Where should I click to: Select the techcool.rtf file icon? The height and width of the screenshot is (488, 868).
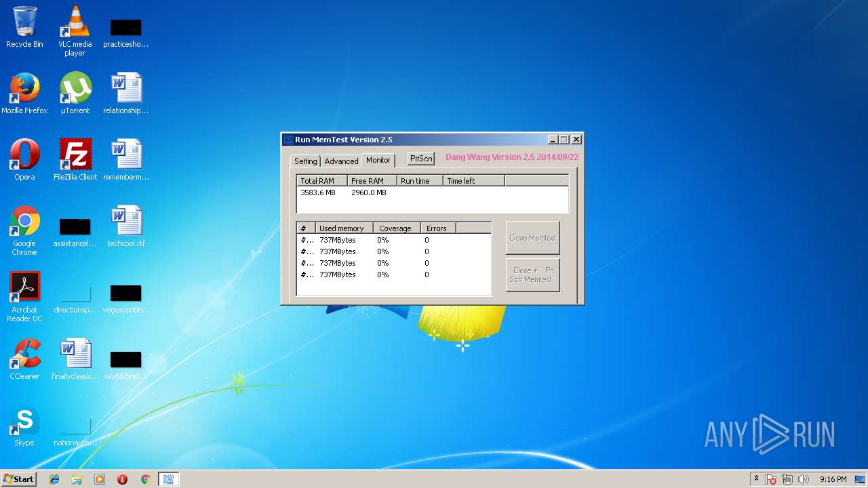tap(125, 226)
